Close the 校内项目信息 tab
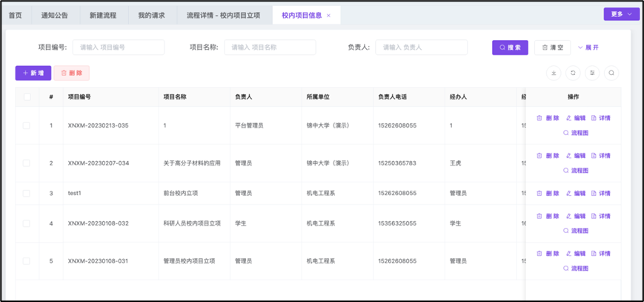Viewport: 644px width, 302px height. [329, 15]
